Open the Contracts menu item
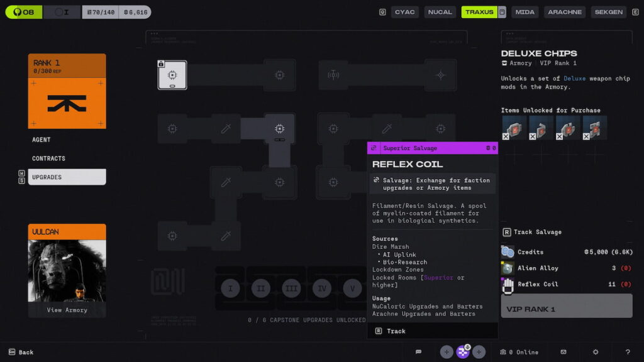 tap(49, 158)
